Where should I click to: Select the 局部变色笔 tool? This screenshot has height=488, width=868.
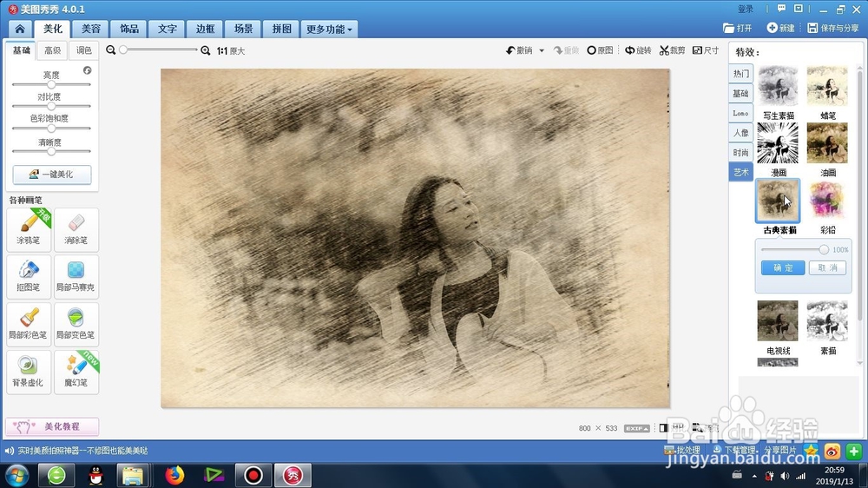(76, 324)
